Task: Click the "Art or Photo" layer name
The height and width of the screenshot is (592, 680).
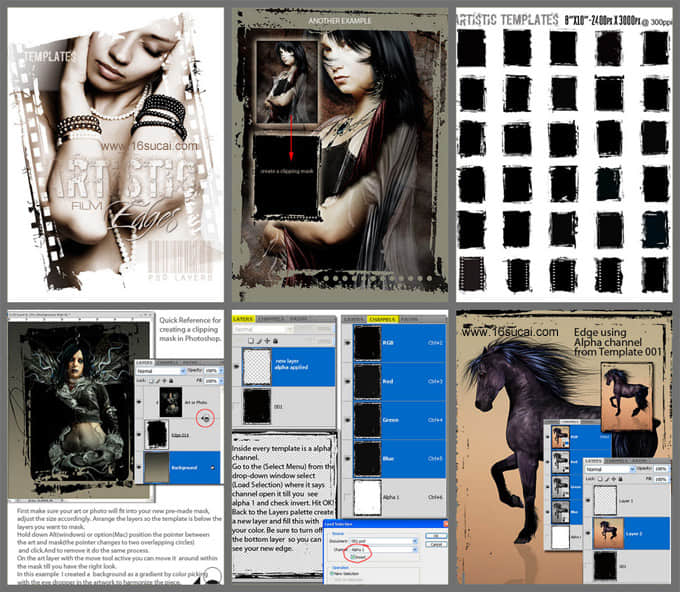Action: click(196, 402)
